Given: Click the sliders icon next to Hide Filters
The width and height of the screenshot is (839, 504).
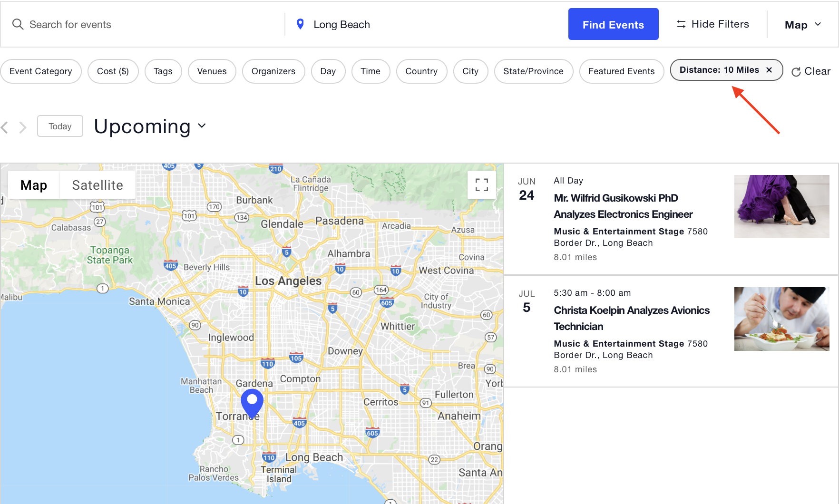Looking at the screenshot, I should pyautogui.click(x=681, y=24).
